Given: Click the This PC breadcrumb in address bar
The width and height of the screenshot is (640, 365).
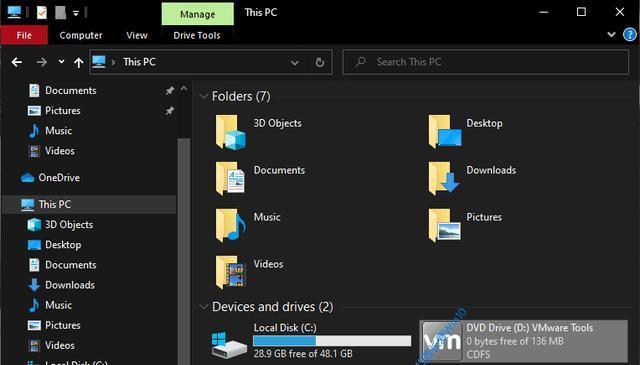Looking at the screenshot, I should (139, 62).
